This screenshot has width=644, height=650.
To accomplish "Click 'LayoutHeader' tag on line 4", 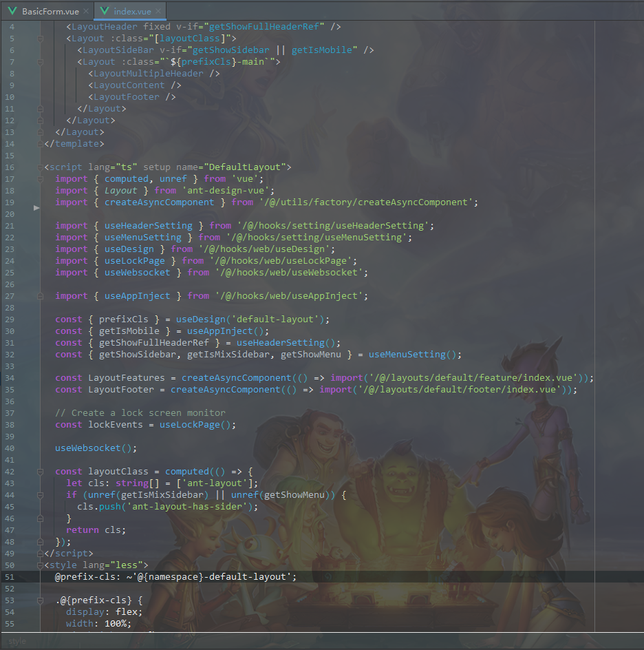I will click(105, 27).
